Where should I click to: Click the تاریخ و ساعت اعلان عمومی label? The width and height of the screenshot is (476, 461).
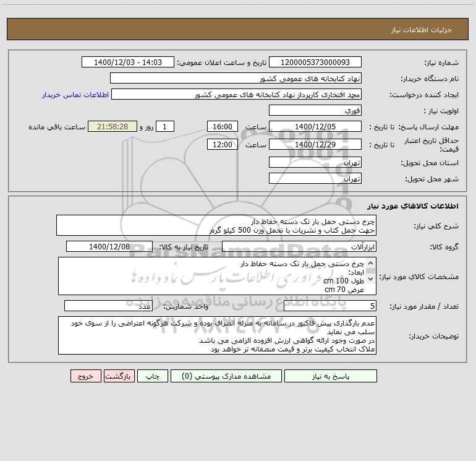tap(221, 62)
